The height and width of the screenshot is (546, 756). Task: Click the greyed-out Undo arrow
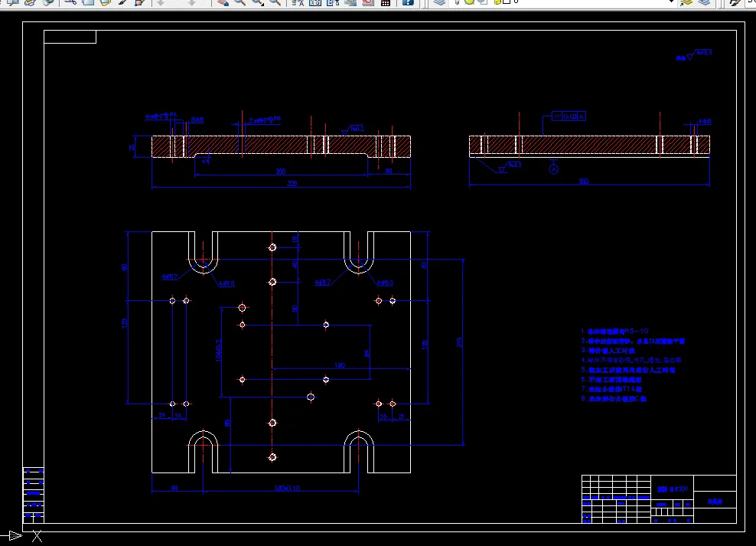161,2
